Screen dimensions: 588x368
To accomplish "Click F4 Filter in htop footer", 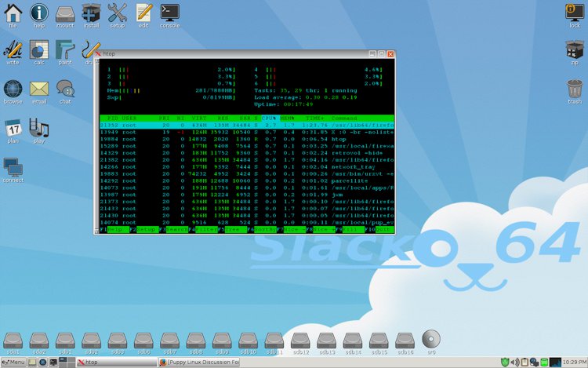I will (203, 230).
